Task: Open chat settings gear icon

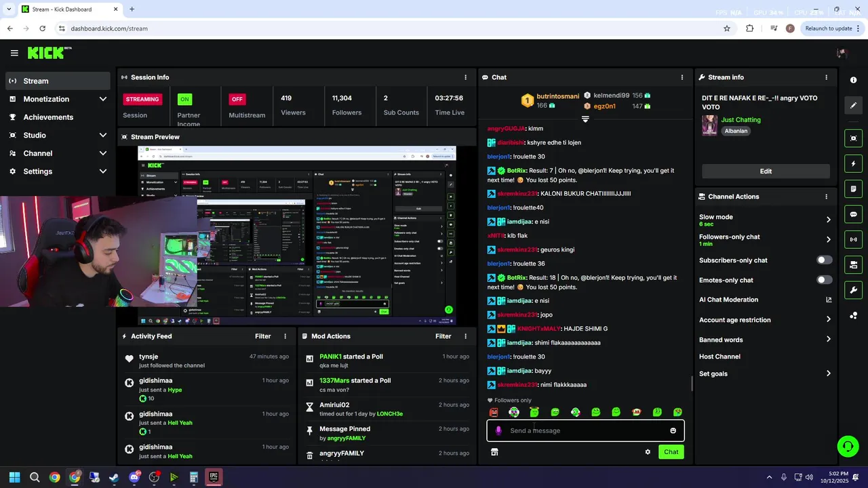Action: 648,452
